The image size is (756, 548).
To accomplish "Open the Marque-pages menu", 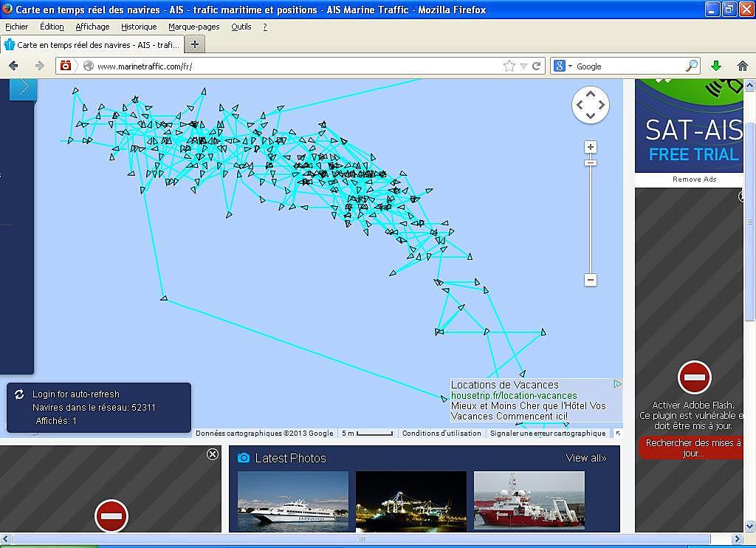I will [x=194, y=27].
